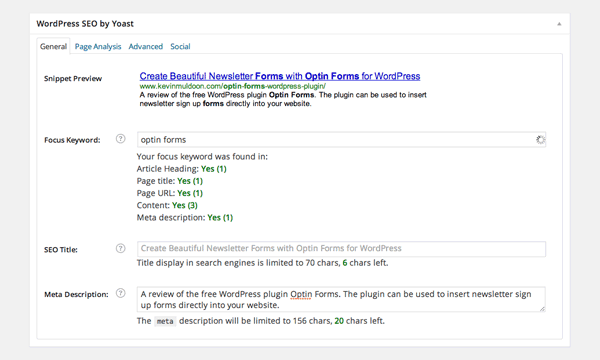Image resolution: width=600 pixels, height=360 pixels.
Task: Click the green snippet preview URL
Action: tap(233, 86)
